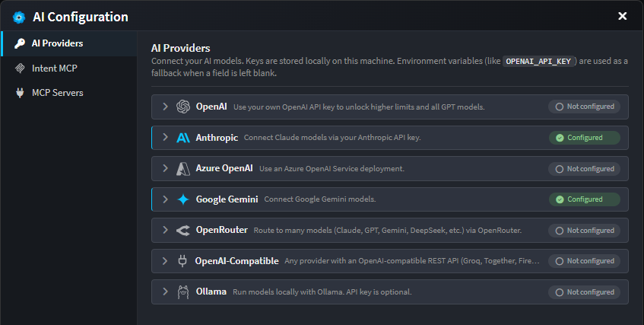Click 'Connect Google Gemini models.' text
Screen dimensions: 644x325
coord(320,199)
